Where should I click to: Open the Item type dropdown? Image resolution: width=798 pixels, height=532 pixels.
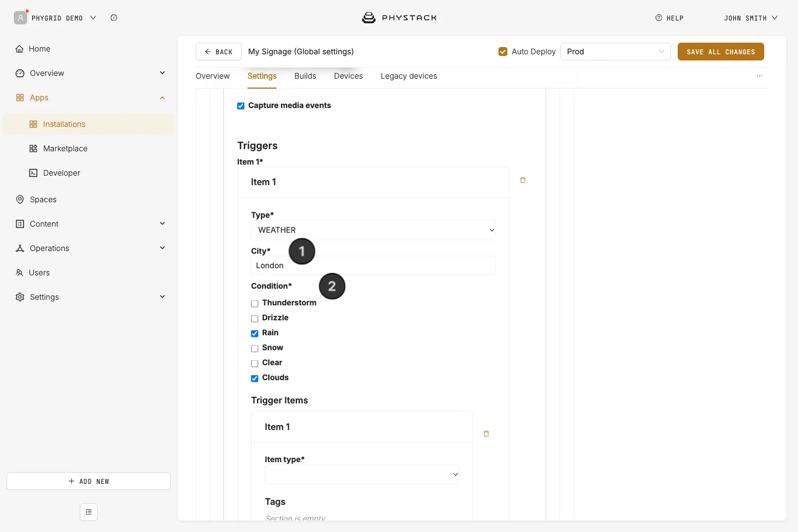coord(362,474)
